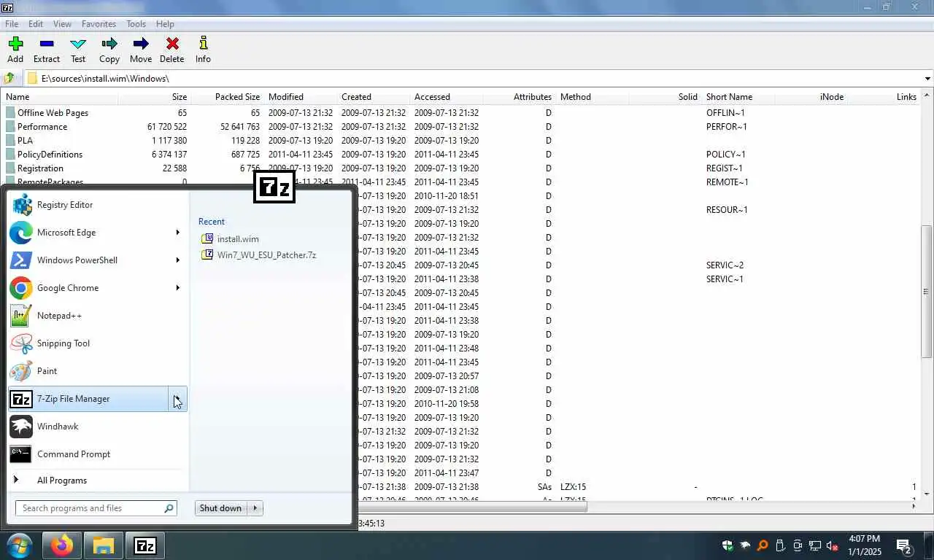Open the Help menu
934x560 pixels.
point(165,24)
